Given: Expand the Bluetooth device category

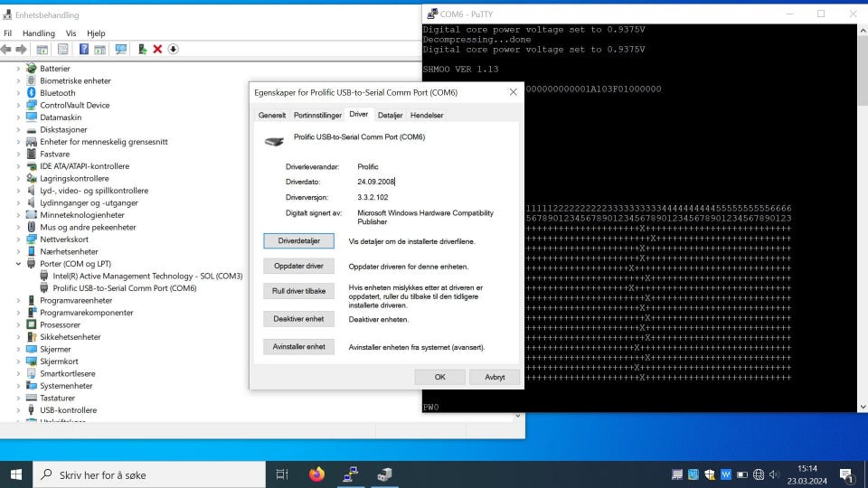Looking at the screenshot, I should click(18, 93).
